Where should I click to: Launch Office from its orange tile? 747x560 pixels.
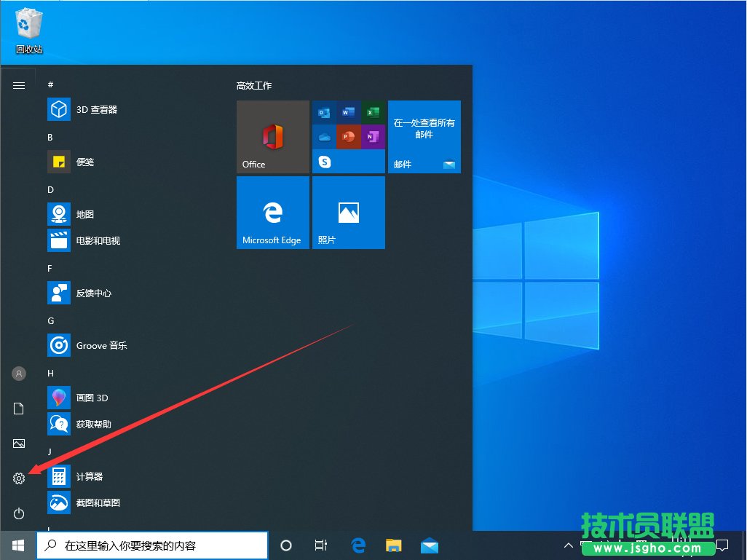[272, 137]
